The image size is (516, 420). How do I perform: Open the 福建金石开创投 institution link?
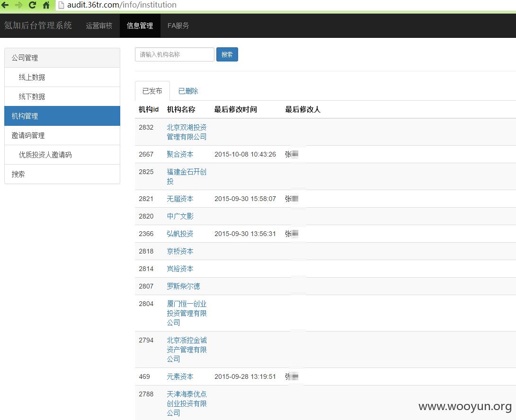(187, 176)
